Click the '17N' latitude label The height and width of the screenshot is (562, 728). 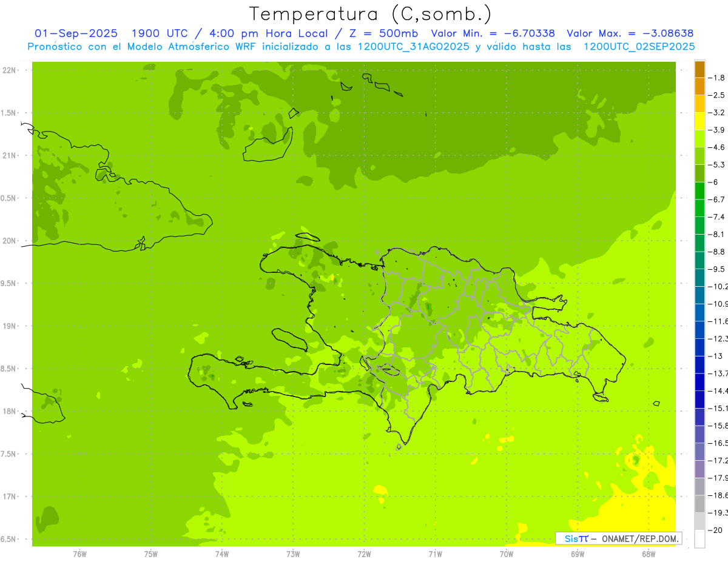[x=10, y=497]
